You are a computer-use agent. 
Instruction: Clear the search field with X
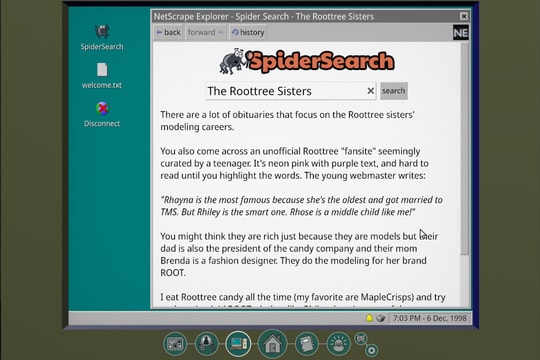(x=371, y=91)
